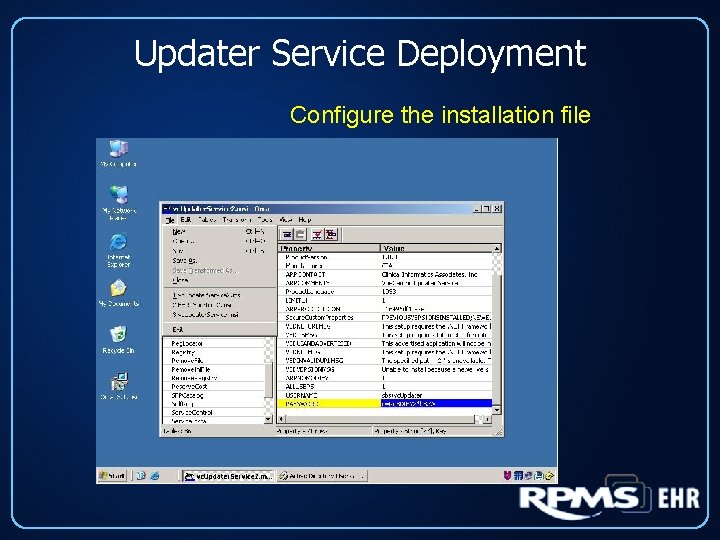
Task: Click the yellow rightmost system tray icon
Action: [x=550, y=476]
